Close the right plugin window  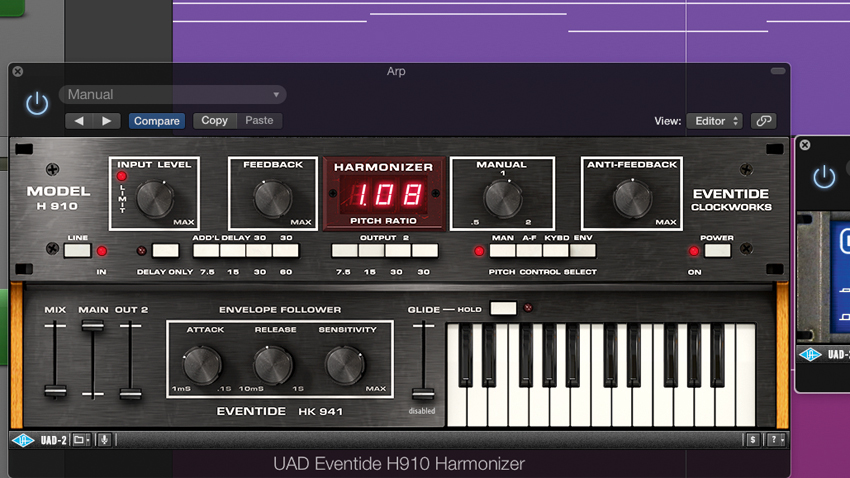[x=805, y=145]
